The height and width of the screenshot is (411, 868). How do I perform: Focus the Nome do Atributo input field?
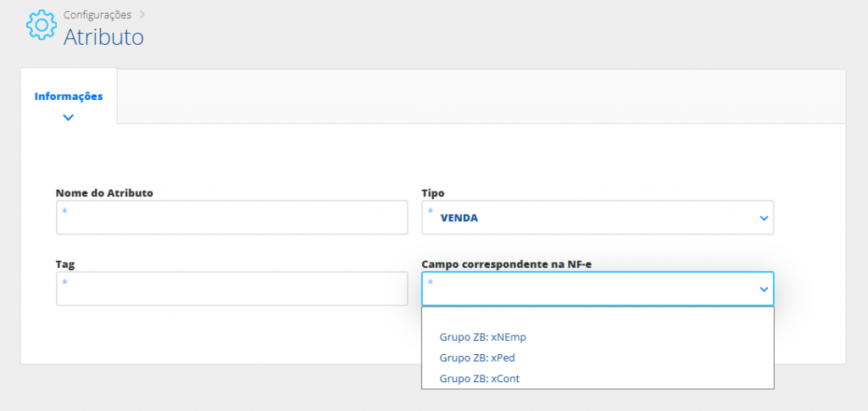point(231,218)
